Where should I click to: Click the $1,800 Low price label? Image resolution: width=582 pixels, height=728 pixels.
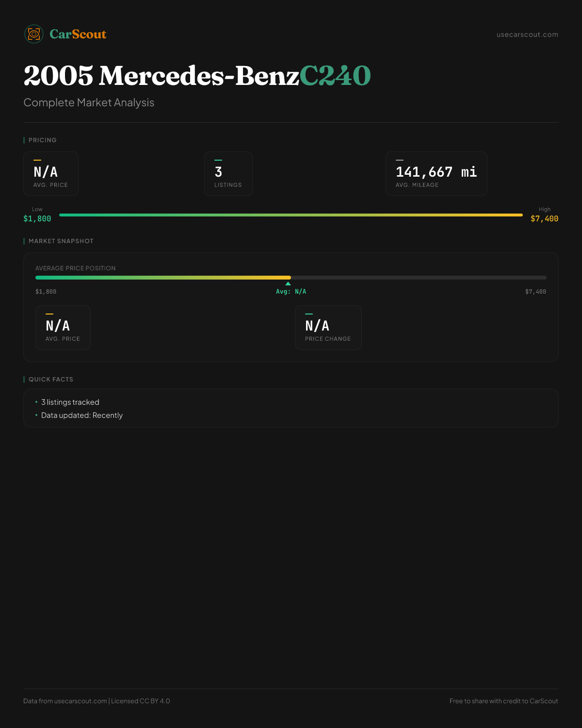pyautogui.click(x=37, y=218)
